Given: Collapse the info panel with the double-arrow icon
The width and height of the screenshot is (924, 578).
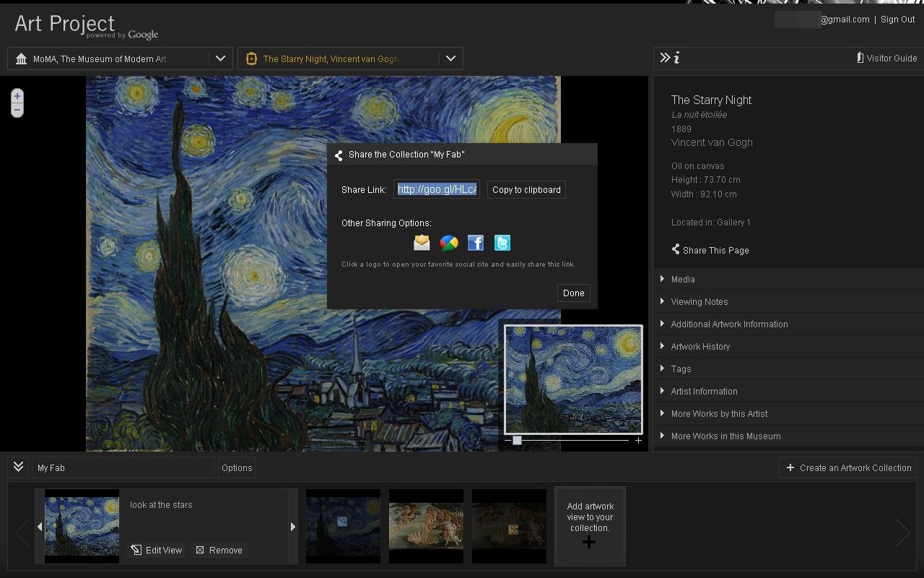Looking at the screenshot, I should pyautogui.click(x=665, y=58).
